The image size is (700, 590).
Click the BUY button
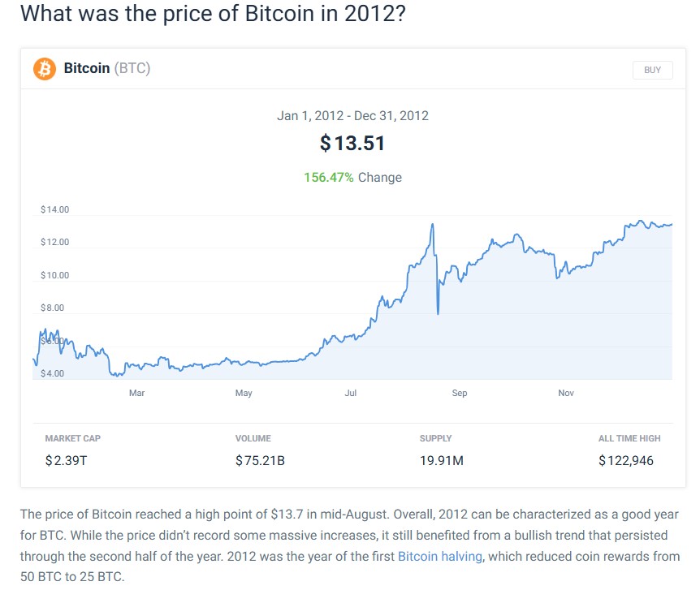pos(652,70)
